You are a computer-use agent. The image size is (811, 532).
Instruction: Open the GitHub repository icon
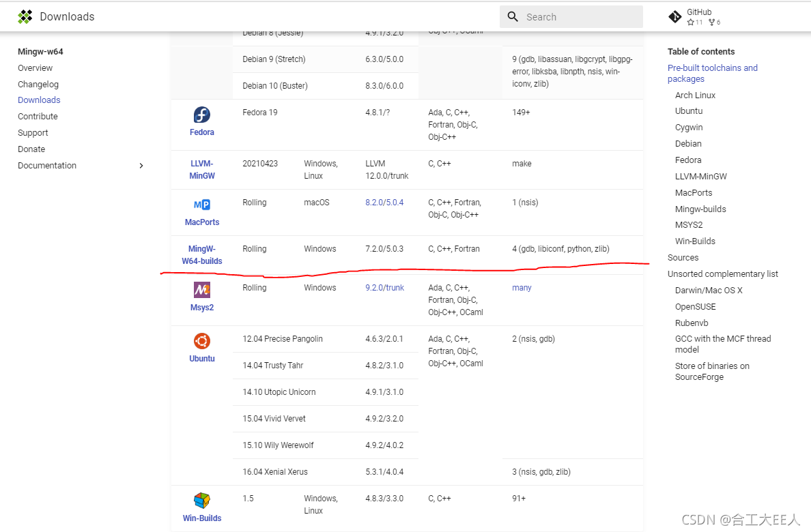(675, 17)
